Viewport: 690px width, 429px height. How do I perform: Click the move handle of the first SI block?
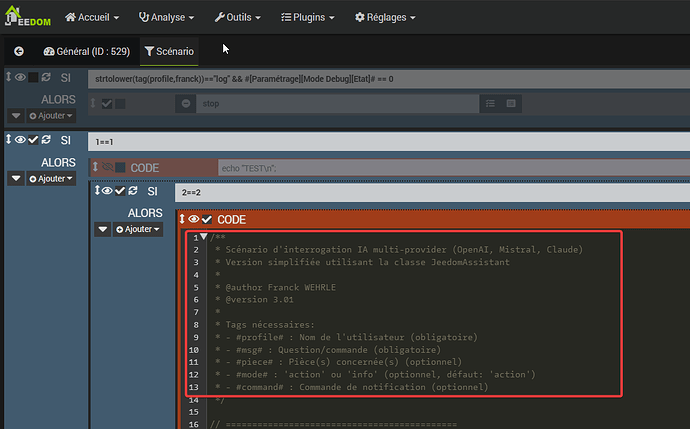click(8, 77)
